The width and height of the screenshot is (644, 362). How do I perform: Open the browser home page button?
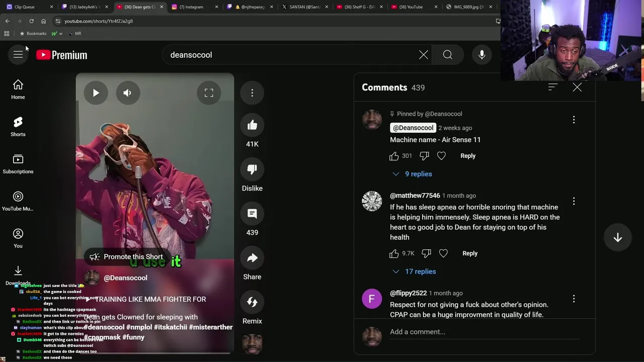pyautogui.click(x=43, y=21)
